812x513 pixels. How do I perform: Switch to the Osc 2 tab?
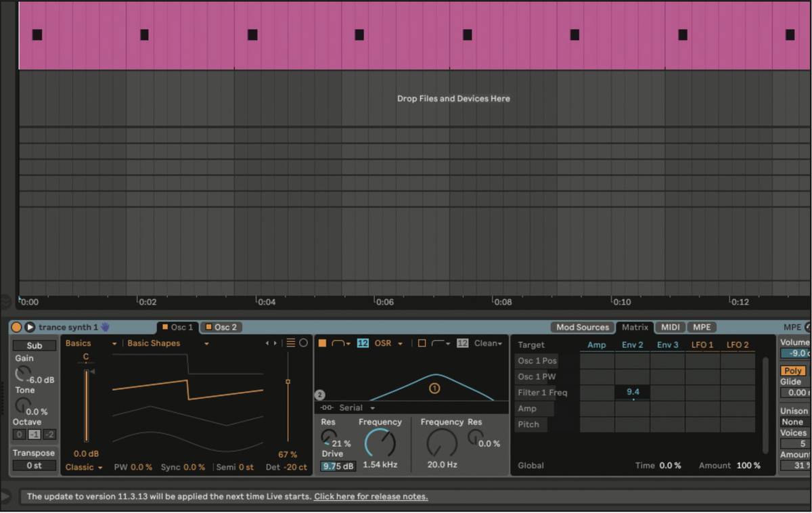221,328
